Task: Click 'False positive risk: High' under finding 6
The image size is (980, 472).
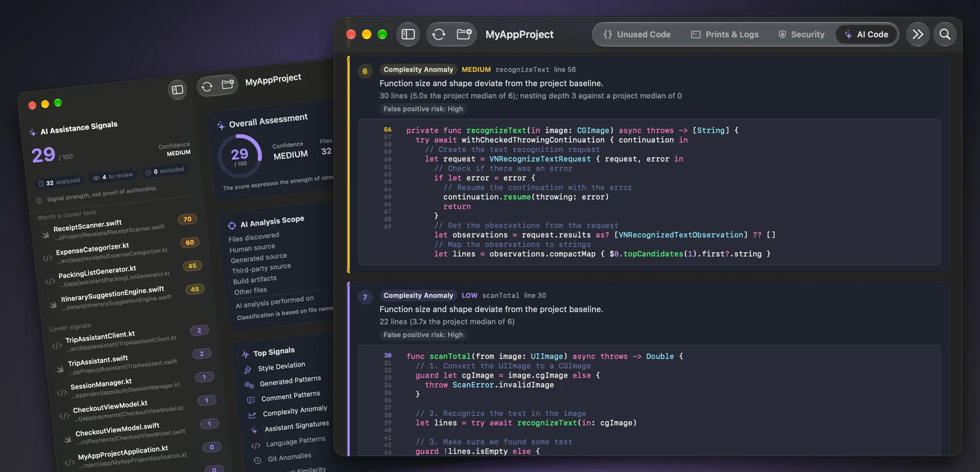Action: (x=423, y=109)
